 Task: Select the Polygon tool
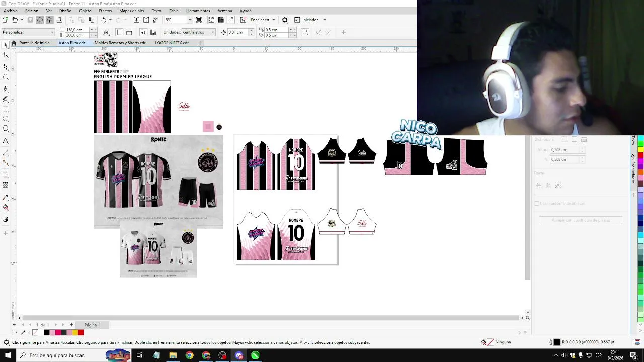[x=6, y=129]
